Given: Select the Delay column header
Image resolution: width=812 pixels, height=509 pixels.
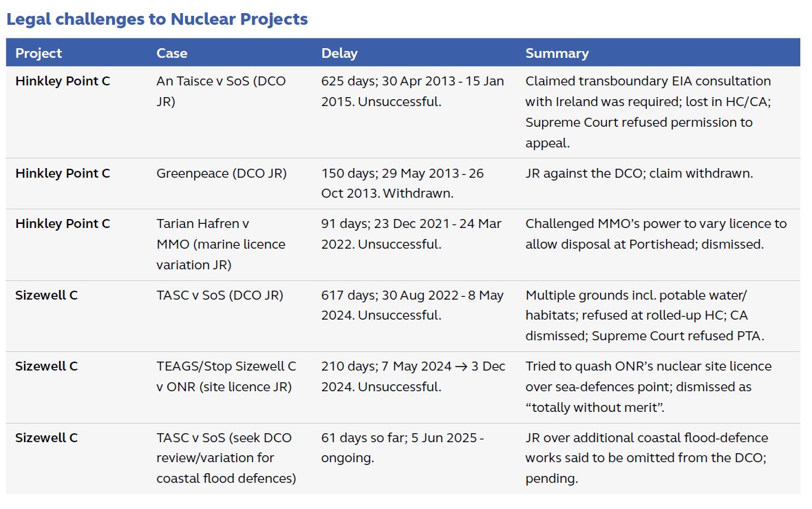Looking at the screenshot, I should click(x=339, y=54).
